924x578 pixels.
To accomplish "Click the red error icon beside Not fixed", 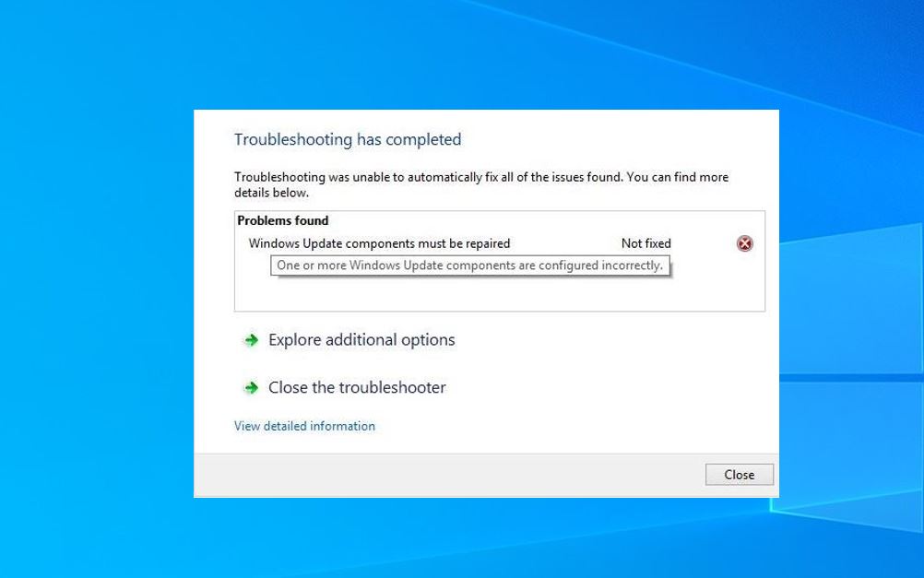I will tap(745, 243).
